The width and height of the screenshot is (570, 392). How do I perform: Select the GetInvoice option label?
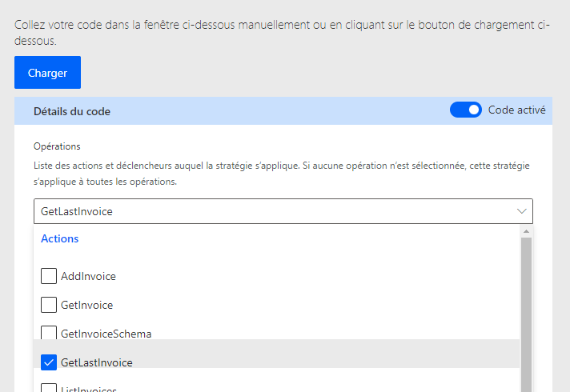coord(86,305)
